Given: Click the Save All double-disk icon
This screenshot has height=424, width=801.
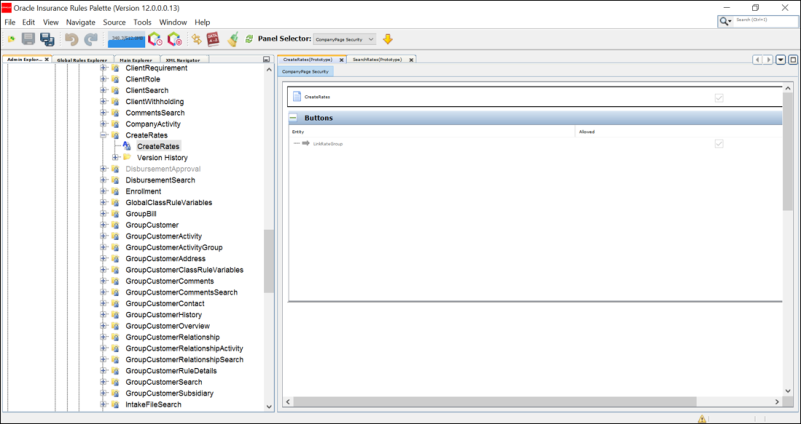Looking at the screenshot, I should click(48, 39).
